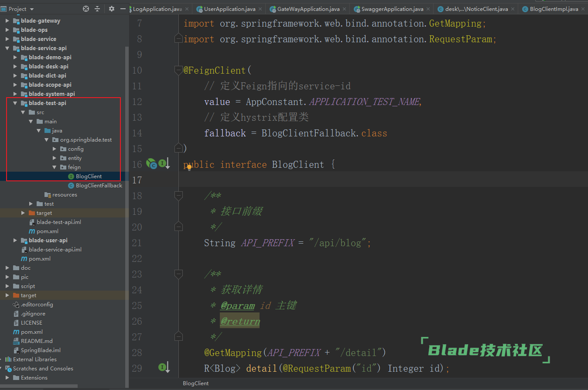Open Project panel settings gear
Screen dimensions: 588x390
coord(112,9)
